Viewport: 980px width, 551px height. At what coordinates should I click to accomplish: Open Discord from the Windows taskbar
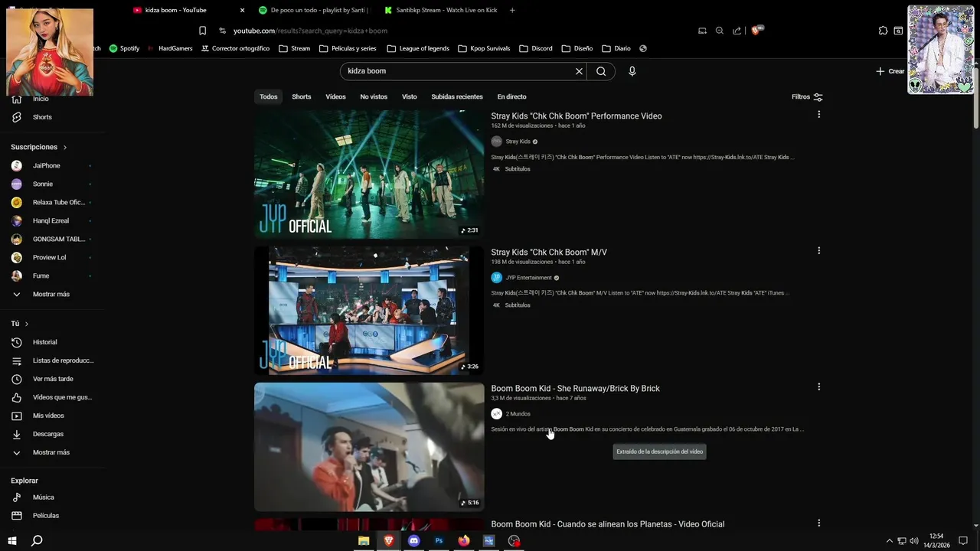click(x=414, y=541)
